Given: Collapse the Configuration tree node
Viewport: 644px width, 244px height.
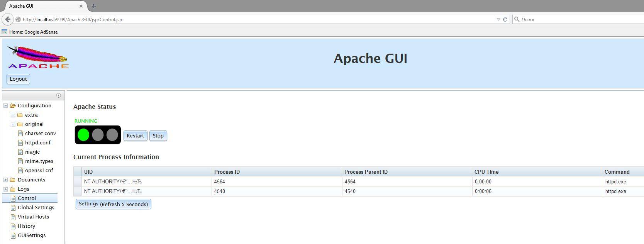Looking at the screenshot, I should tap(6, 105).
